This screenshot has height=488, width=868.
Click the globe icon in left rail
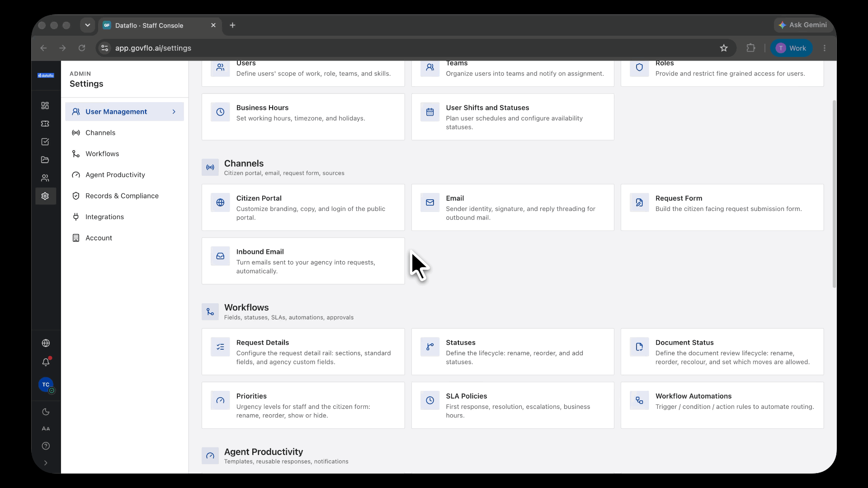[x=46, y=343]
